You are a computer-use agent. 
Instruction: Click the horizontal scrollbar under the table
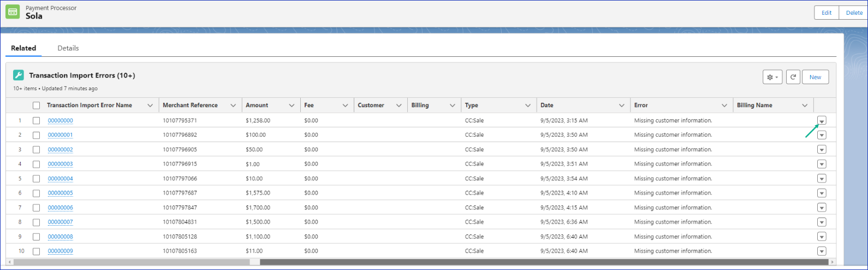[x=543, y=262]
